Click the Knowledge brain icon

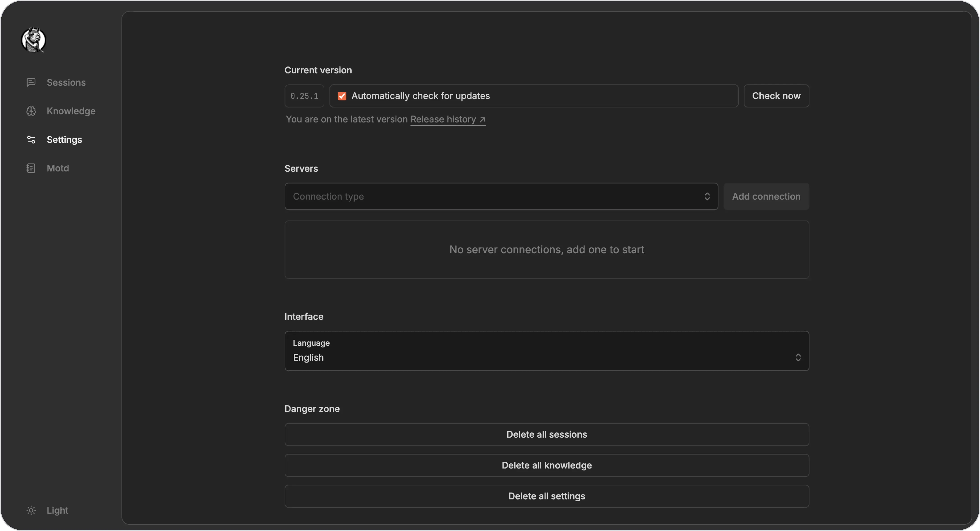(x=32, y=111)
